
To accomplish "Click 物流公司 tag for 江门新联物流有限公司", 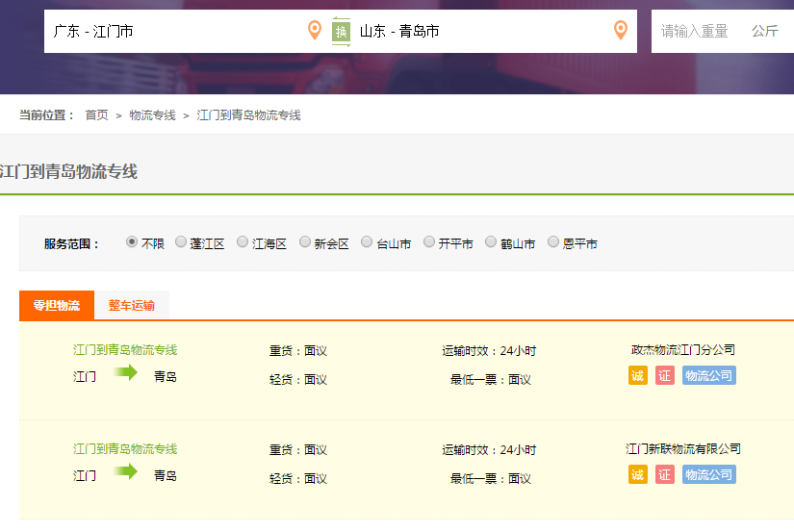I will [x=709, y=475].
